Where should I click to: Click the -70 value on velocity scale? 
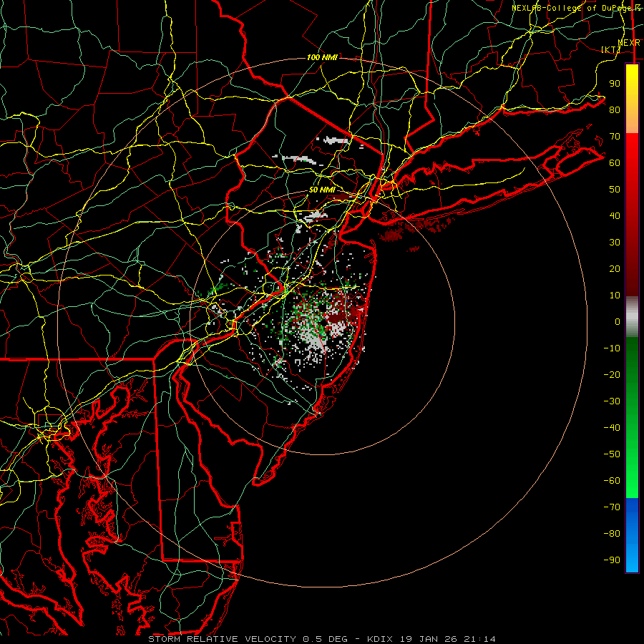(612, 507)
